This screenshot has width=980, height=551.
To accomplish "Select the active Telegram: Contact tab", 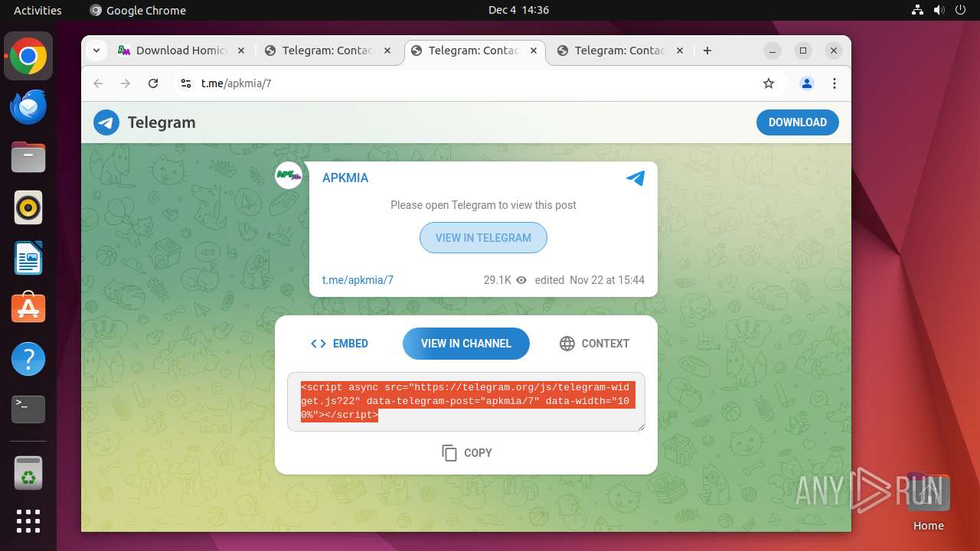I will pyautogui.click(x=473, y=51).
